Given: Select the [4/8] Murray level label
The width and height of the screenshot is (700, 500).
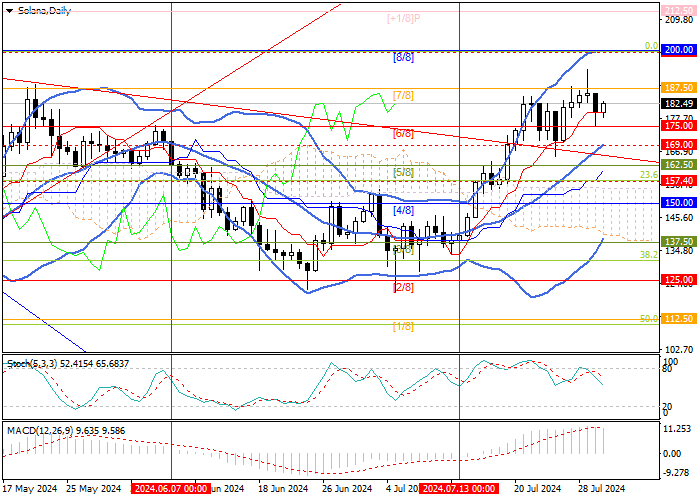Looking at the screenshot, I should click(403, 210).
